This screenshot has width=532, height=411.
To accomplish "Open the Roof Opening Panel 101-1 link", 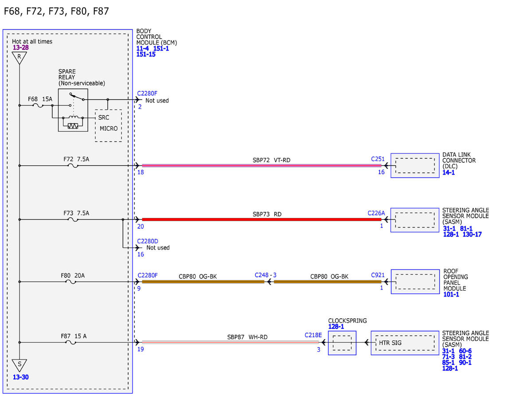I will pyautogui.click(x=451, y=294).
